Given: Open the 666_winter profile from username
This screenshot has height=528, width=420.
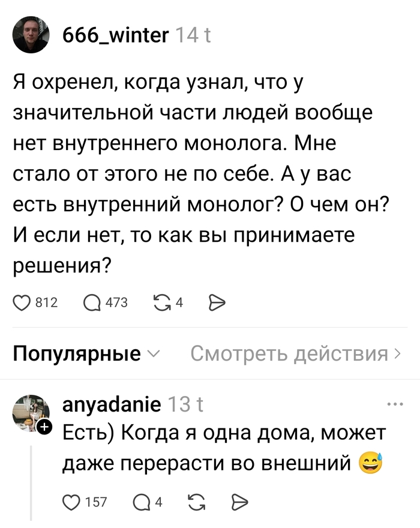Looking at the screenshot, I should 116,37.
